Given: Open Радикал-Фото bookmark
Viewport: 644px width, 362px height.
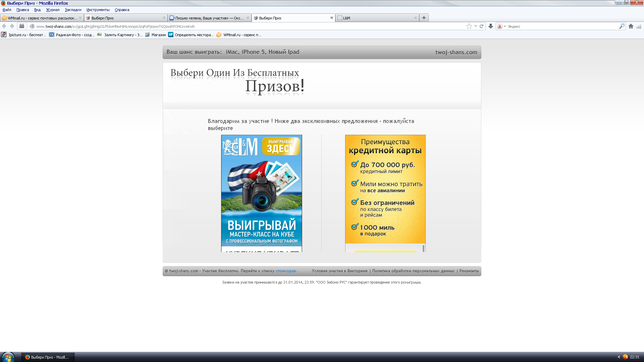Looking at the screenshot, I should [72, 35].
